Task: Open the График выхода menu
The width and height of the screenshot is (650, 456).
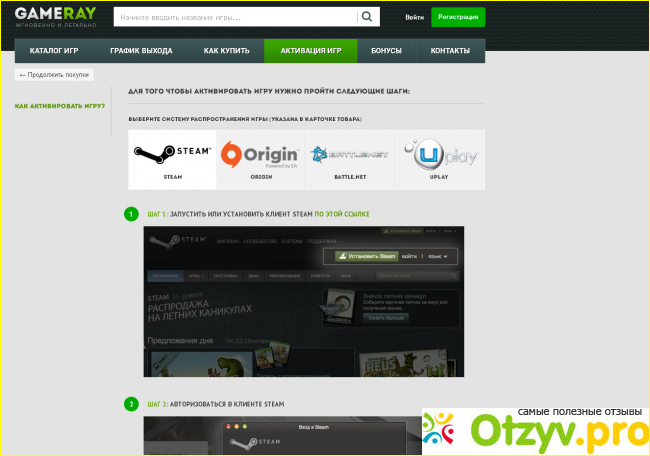Action: 141,51
